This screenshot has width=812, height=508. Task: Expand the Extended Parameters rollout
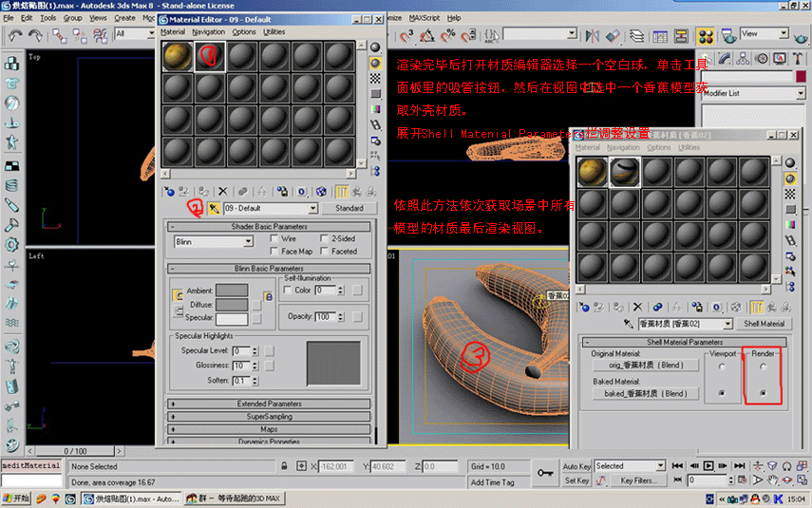pos(269,404)
